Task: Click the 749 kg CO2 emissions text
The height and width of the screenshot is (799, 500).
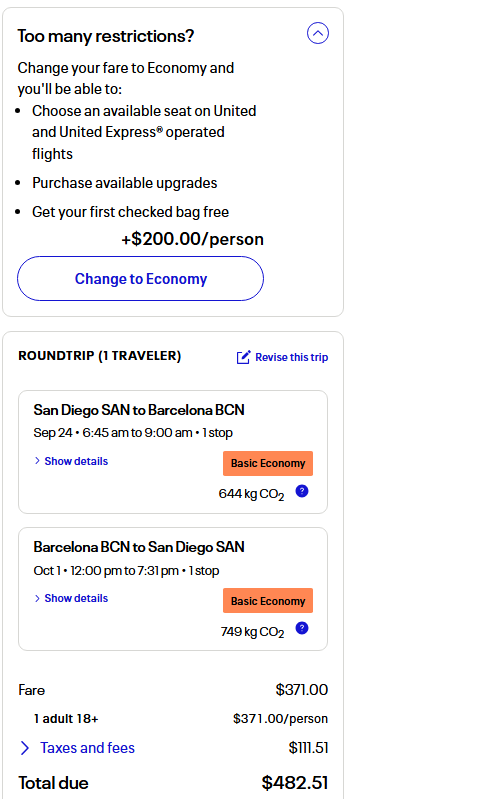Action: coord(252,632)
